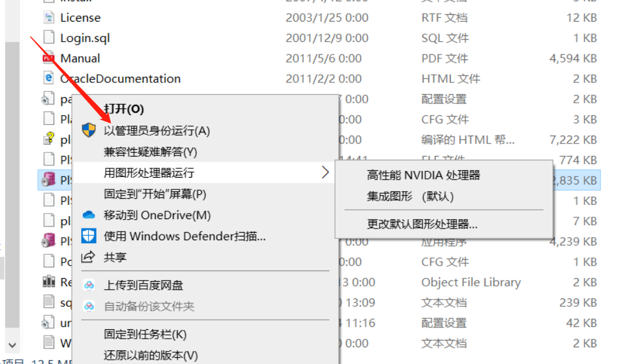The height and width of the screenshot is (364, 634).
Task: Click the Object File Library icon
Action: 48,281
